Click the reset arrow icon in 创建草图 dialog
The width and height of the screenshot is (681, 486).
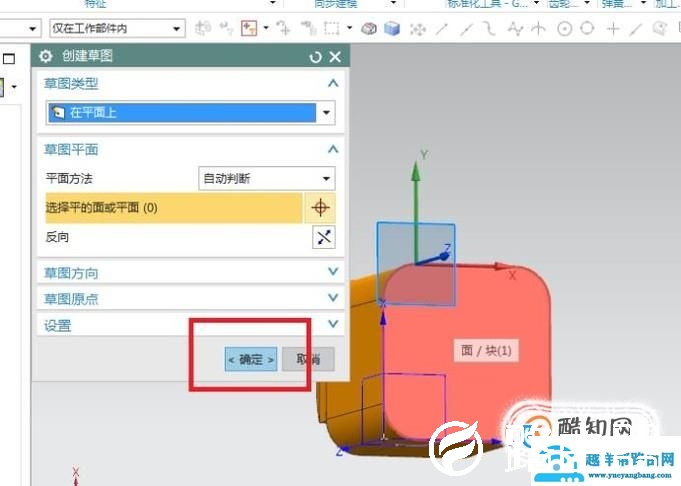point(315,56)
